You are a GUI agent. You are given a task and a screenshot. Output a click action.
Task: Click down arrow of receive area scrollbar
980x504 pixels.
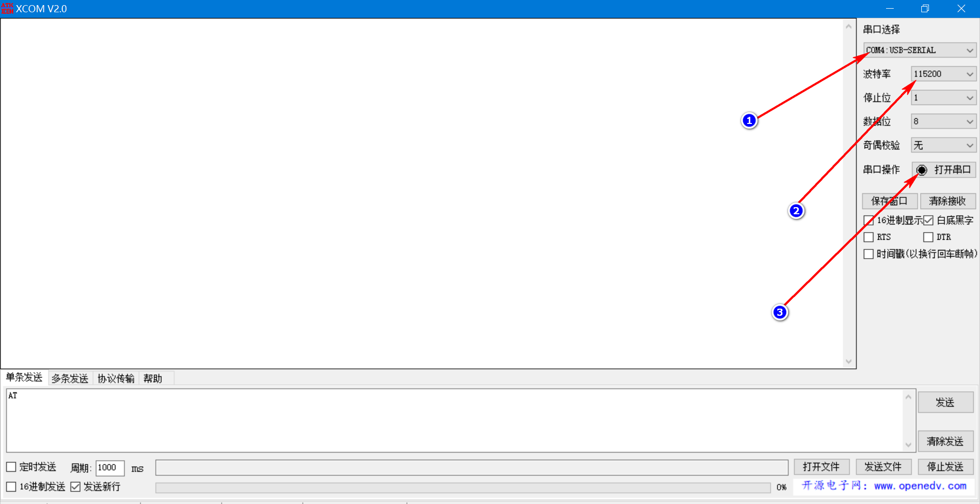(x=848, y=362)
